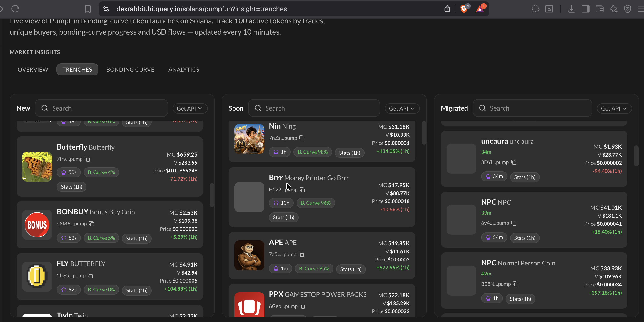Open Stats (1h) for Brrr token
Screen dimensions: 644x322
[x=283, y=217]
